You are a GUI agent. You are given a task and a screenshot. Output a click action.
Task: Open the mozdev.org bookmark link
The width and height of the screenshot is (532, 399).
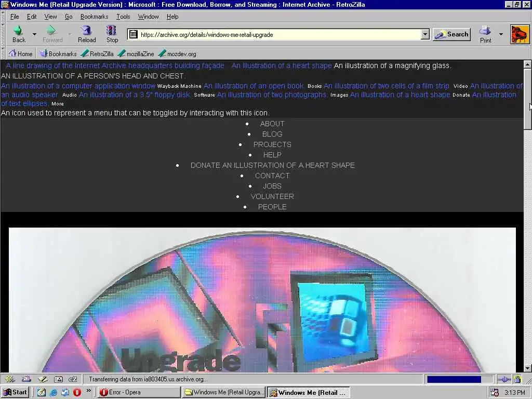(178, 54)
